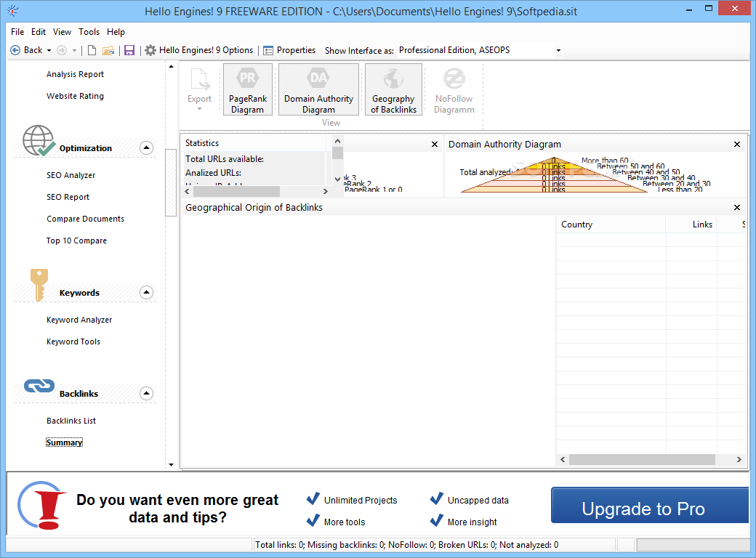Click Statistics list scroll down arrow
The height and width of the screenshot is (558, 756).
coord(337,179)
